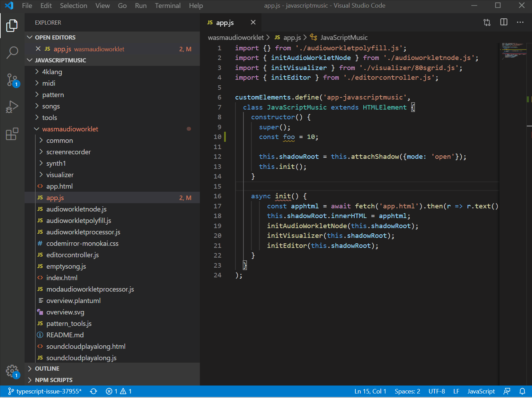Viewport: 532px width, 398px height.
Task: Expand the visualizer folder
Action: pos(112,175)
